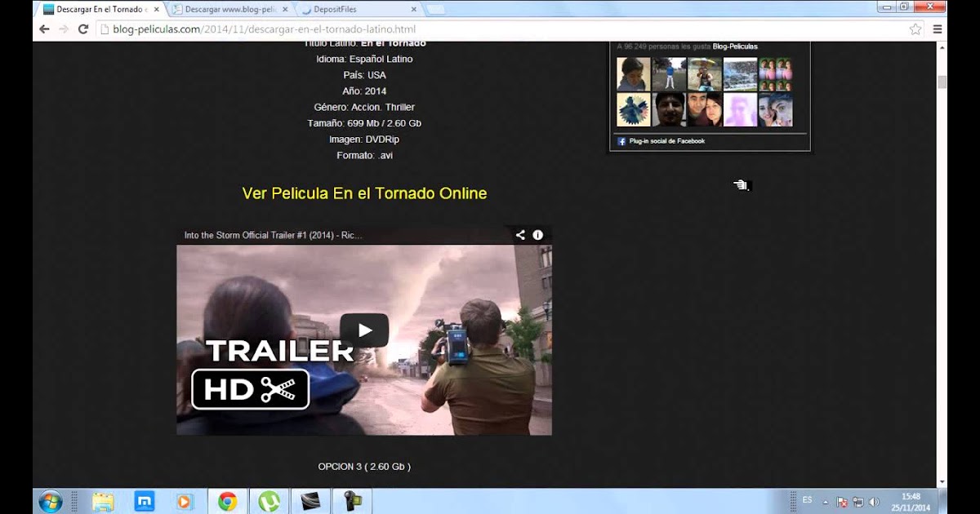Open the Into the Storm Official Trailer title
Screen dimensions: 980x514
pyautogui.click(x=274, y=235)
